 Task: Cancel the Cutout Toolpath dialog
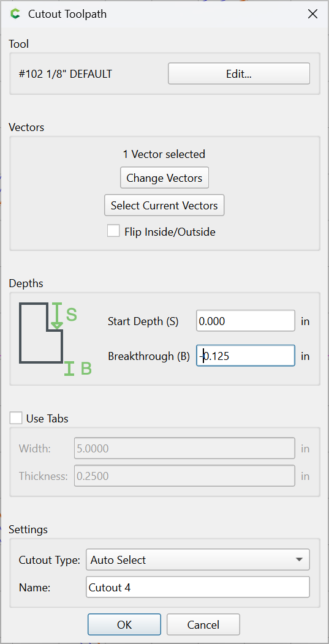click(x=203, y=624)
